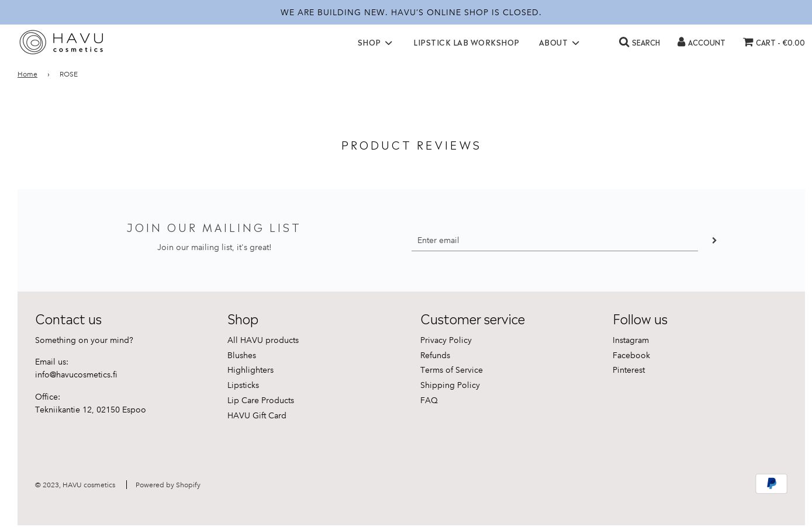Submit email with arrow icon

pyautogui.click(x=714, y=240)
